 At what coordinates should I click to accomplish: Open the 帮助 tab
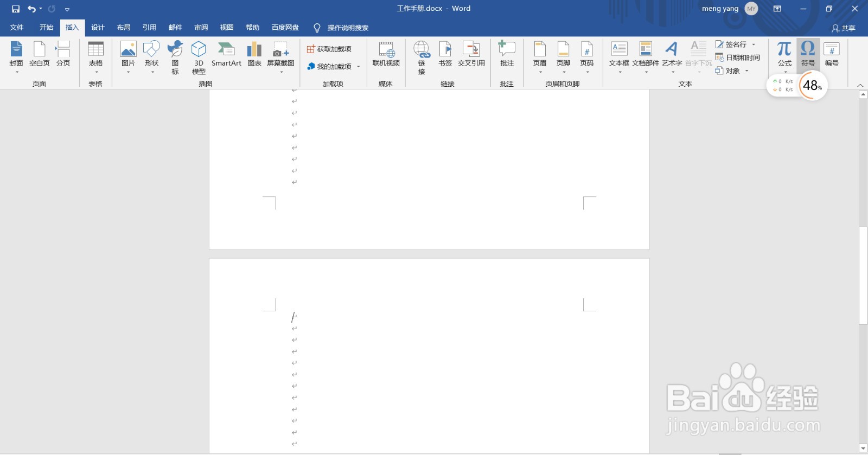point(253,28)
